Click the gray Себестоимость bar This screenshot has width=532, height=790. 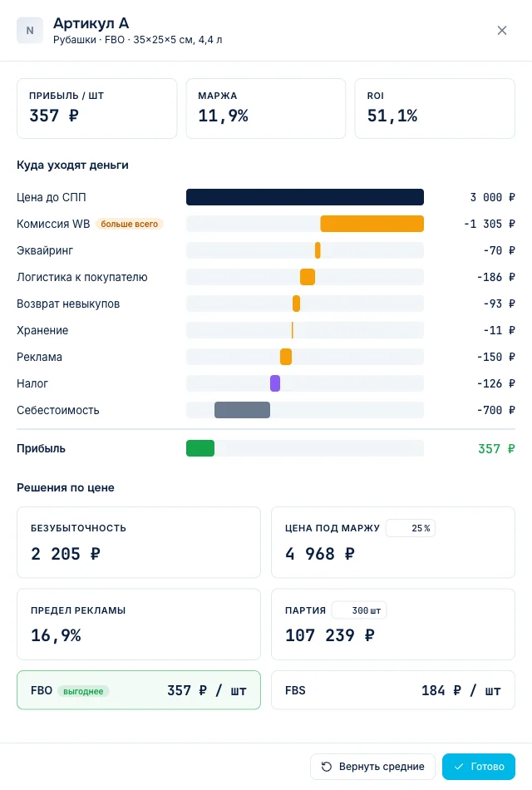click(243, 410)
